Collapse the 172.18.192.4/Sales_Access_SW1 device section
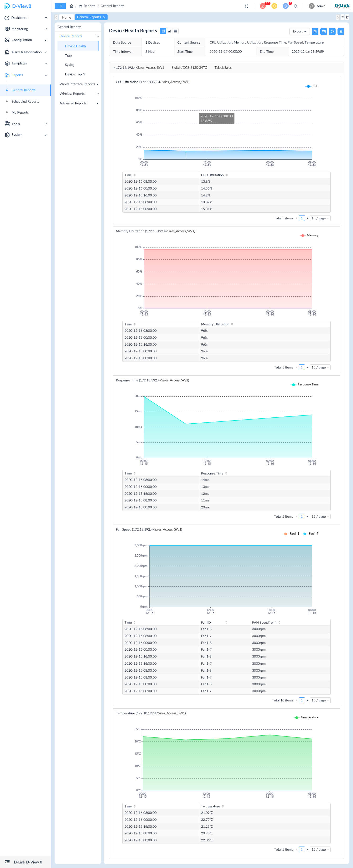The width and height of the screenshot is (353, 868). [x=114, y=68]
